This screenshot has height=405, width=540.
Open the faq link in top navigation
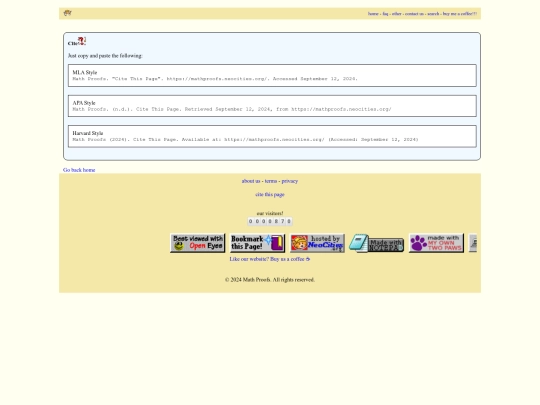(x=385, y=14)
